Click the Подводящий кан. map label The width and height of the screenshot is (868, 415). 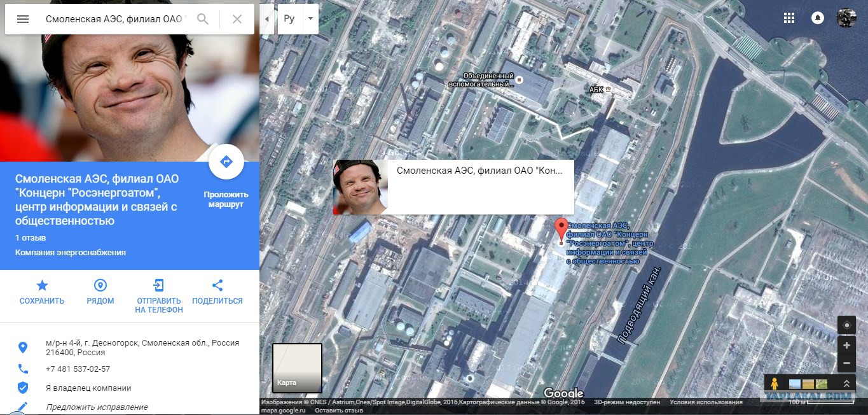[x=640, y=307]
